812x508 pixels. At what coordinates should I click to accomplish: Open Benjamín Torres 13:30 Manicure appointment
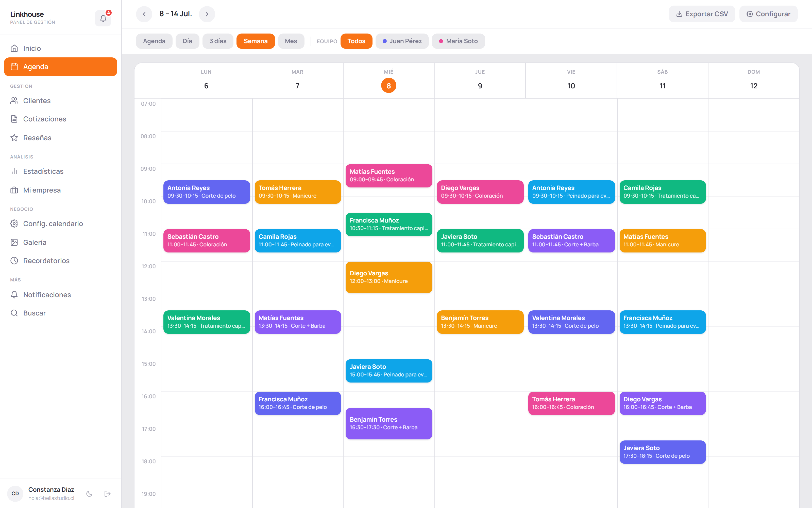coord(480,322)
